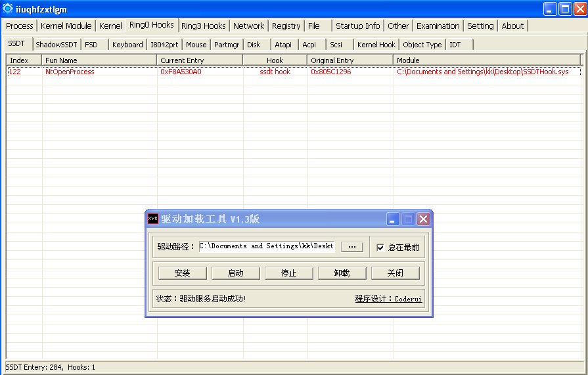The width and height of the screenshot is (588, 375).
Task: Click the 启动 start button
Action: [235, 273]
